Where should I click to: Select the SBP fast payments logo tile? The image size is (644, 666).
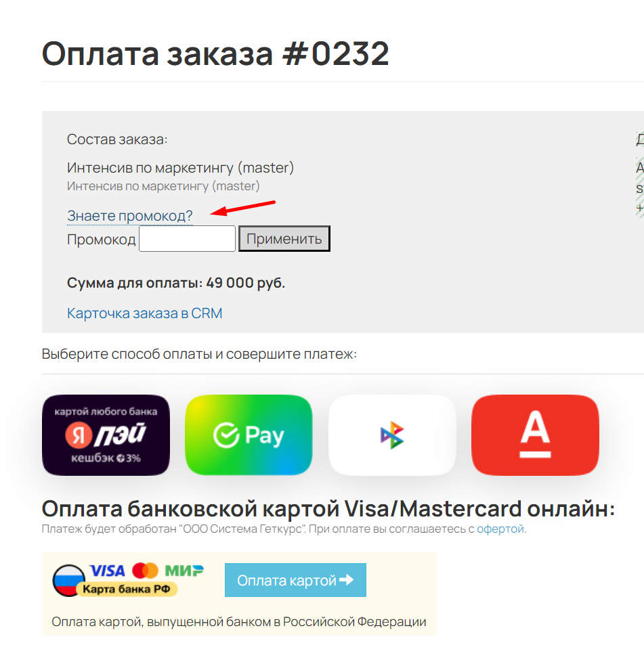(392, 435)
